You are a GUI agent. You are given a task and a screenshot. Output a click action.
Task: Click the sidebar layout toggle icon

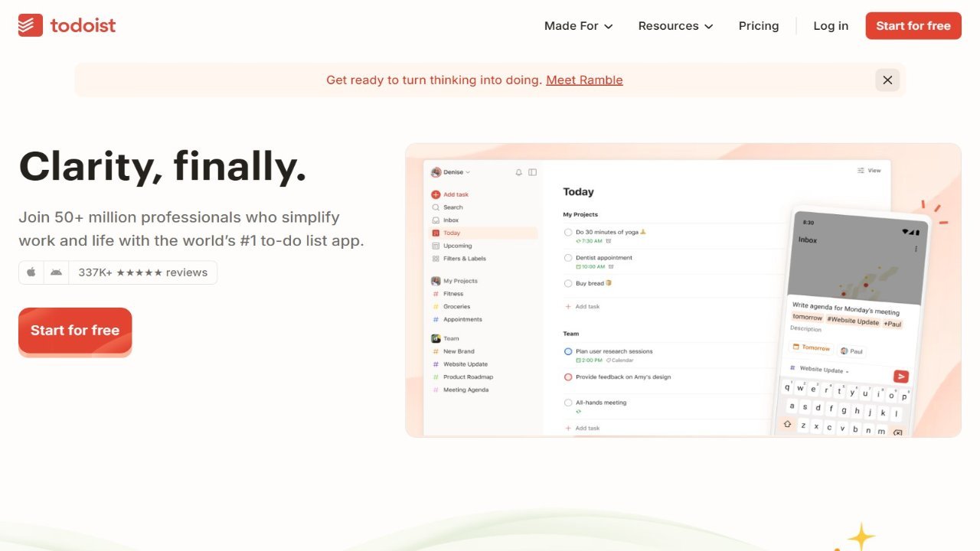[x=532, y=172]
